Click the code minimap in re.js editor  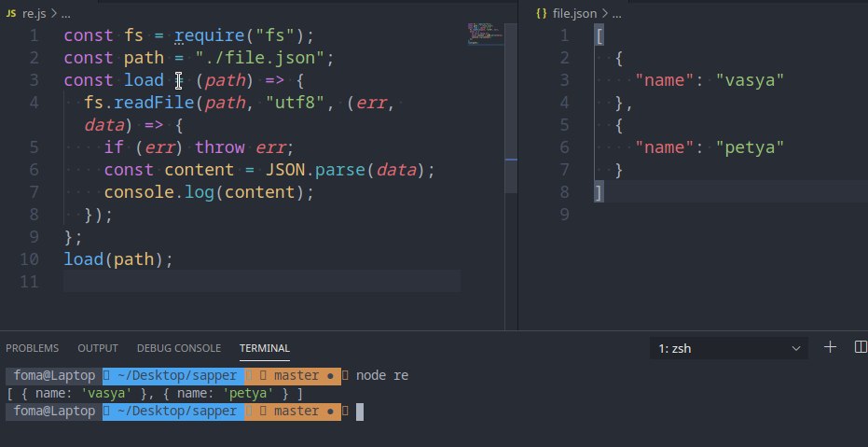pyautogui.click(x=485, y=34)
